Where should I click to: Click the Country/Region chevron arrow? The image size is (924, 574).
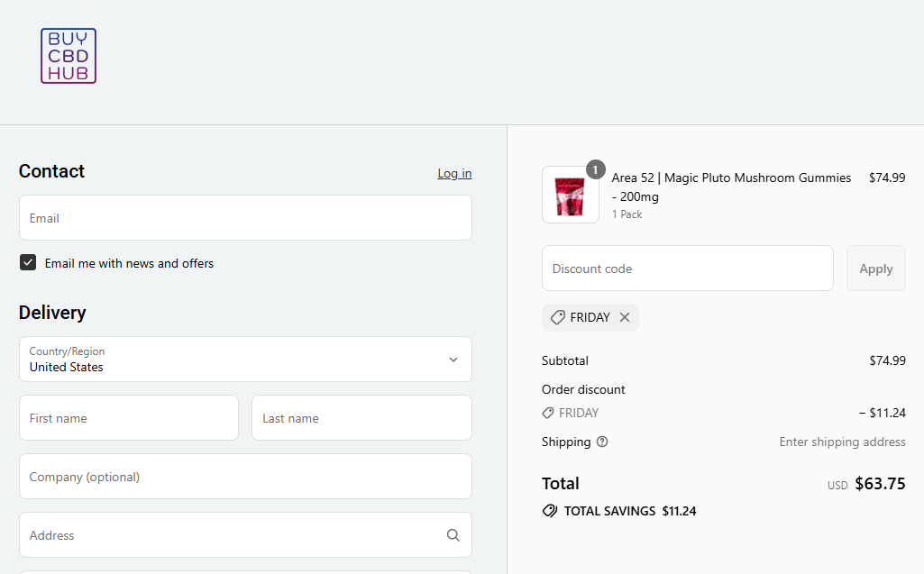click(453, 360)
